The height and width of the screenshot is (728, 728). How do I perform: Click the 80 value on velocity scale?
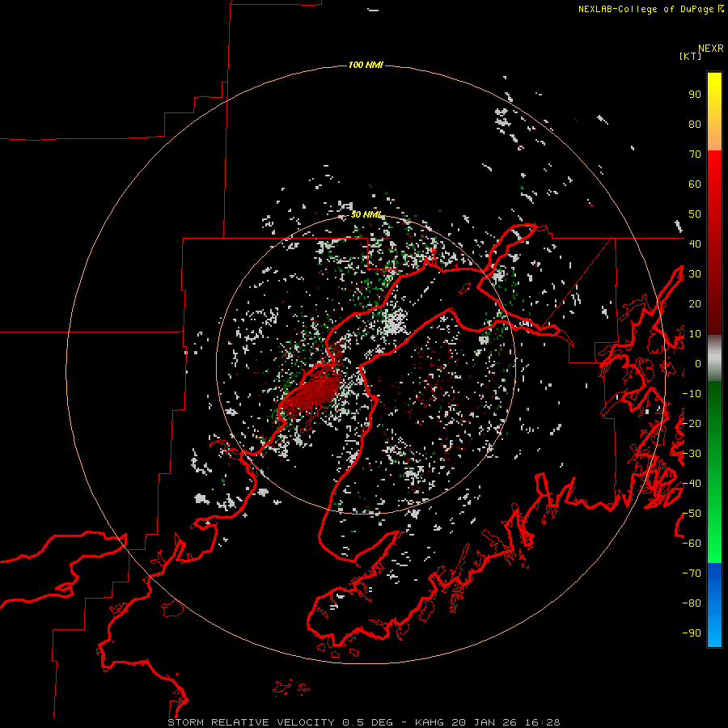click(x=695, y=125)
